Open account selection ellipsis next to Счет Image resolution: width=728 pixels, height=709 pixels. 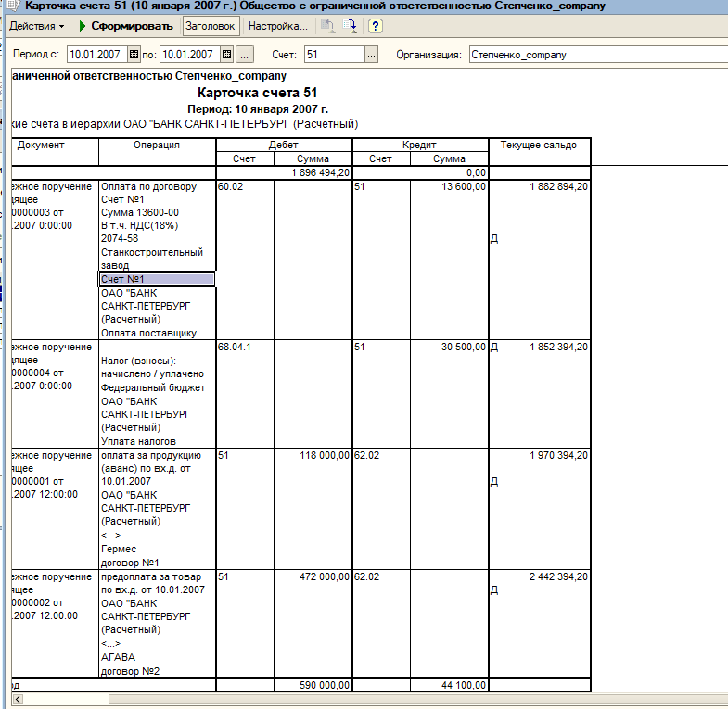coord(372,55)
